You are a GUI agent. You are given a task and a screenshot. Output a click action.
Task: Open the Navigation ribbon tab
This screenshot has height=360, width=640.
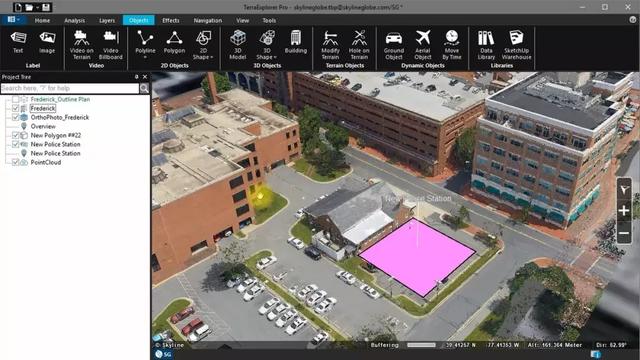point(208,20)
